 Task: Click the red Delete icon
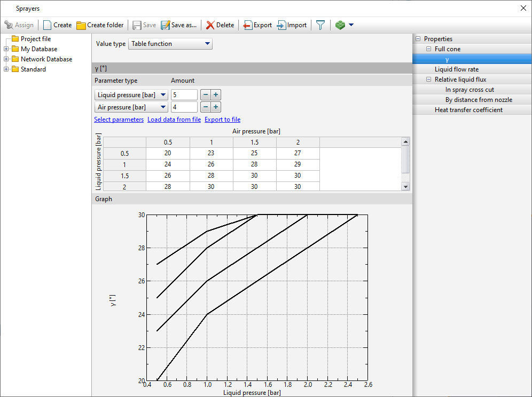click(x=210, y=25)
